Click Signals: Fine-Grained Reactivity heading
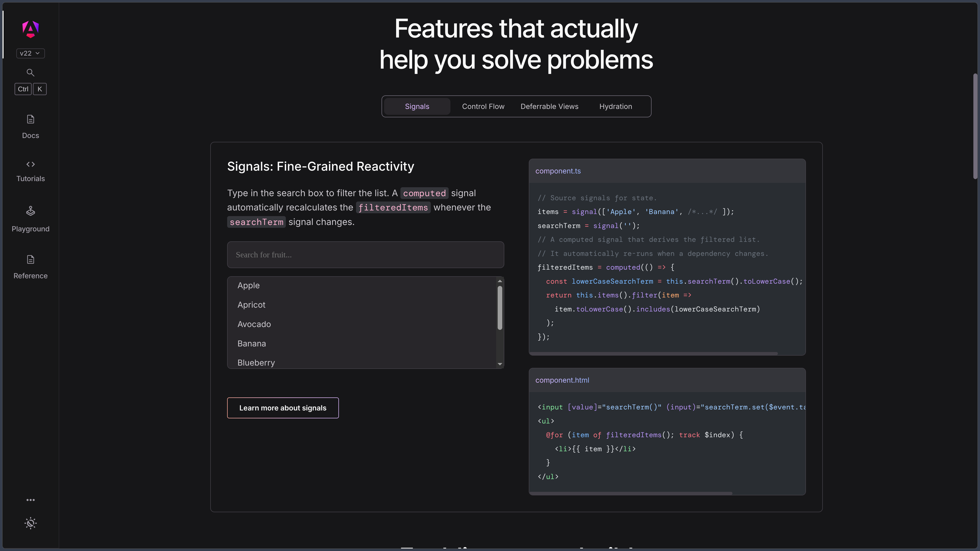 (320, 167)
